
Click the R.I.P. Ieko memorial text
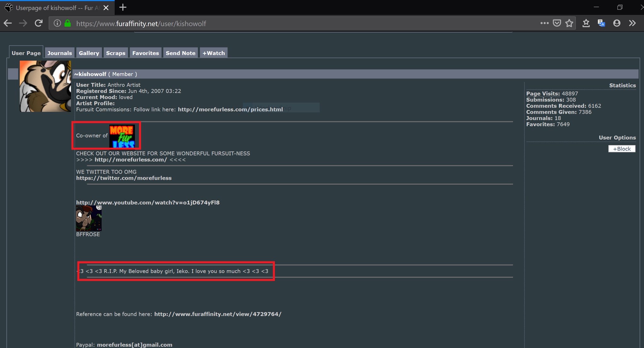pos(173,271)
